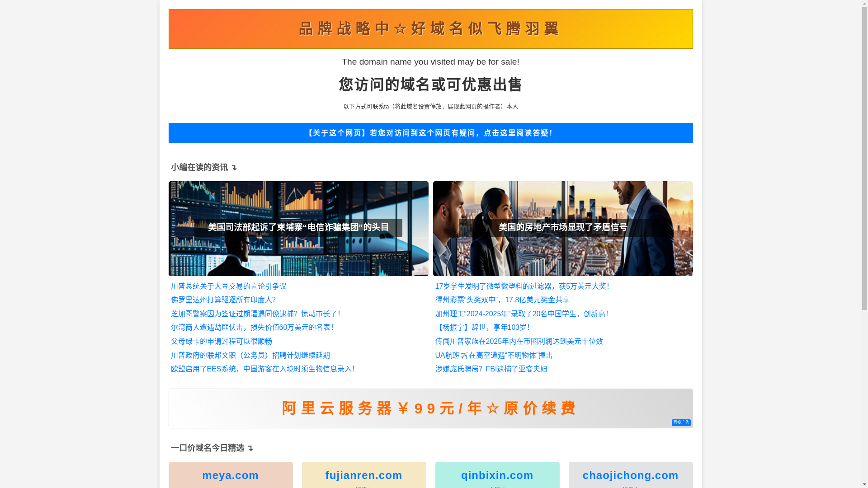Open the UA flight unknown object link

tap(493, 355)
